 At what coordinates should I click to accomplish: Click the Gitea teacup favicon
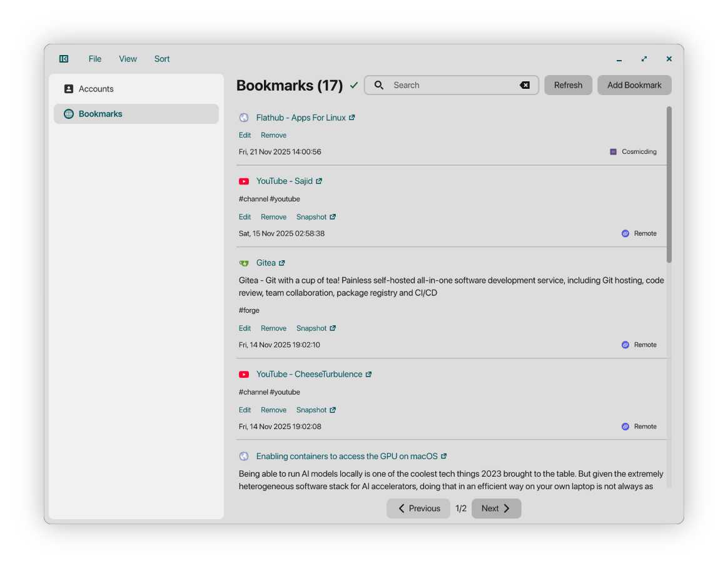[244, 263]
